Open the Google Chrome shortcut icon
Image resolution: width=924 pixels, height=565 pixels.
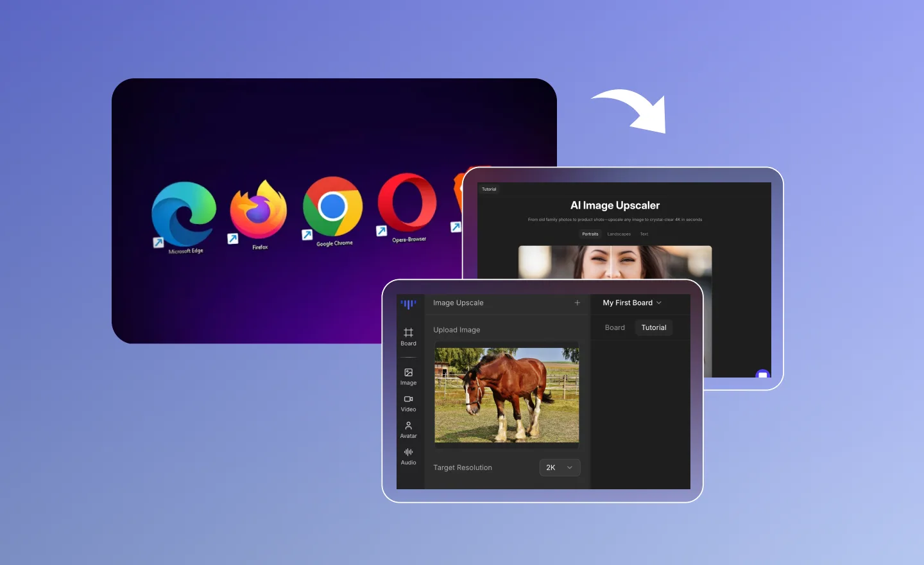pos(332,207)
